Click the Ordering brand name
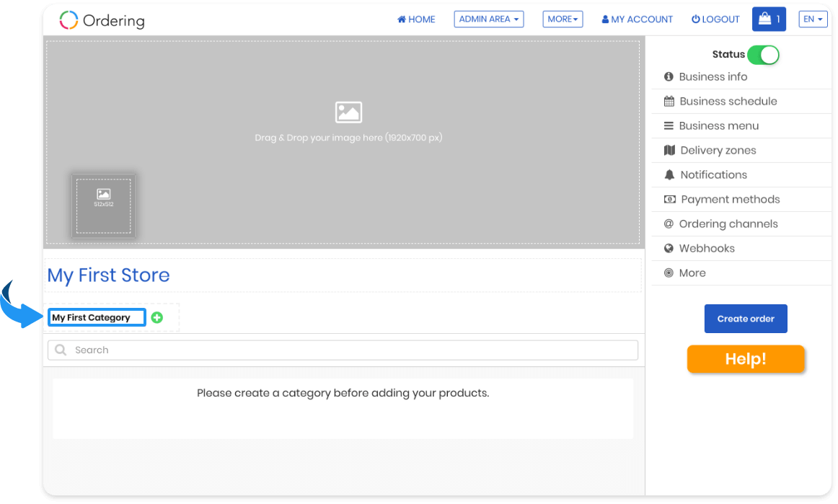 click(114, 21)
